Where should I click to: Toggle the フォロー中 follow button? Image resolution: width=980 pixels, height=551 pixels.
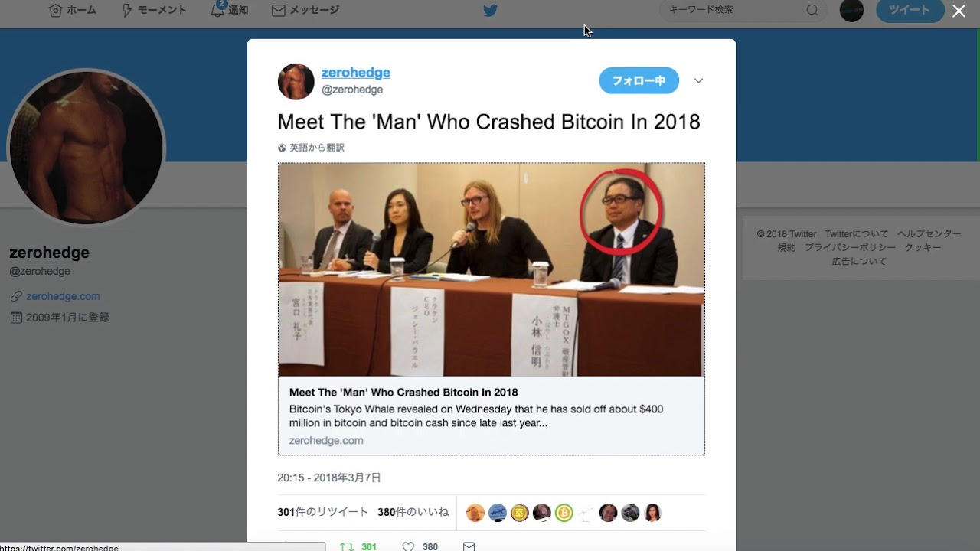tap(639, 80)
